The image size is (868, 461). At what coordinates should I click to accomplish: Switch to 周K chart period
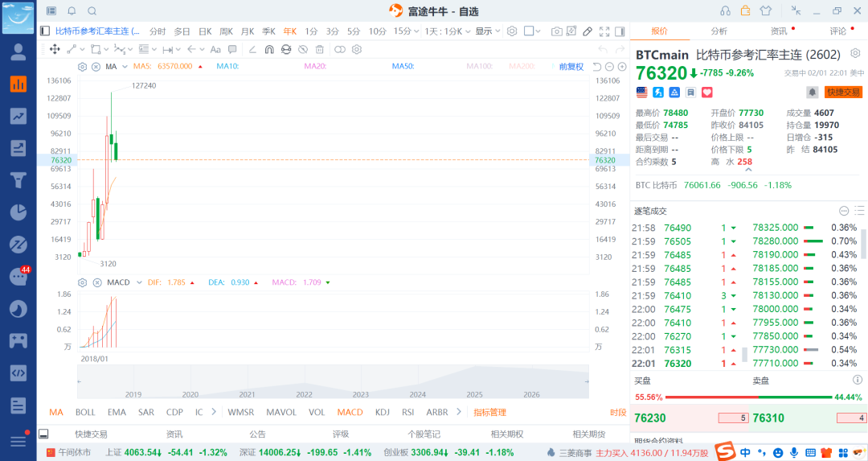point(226,31)
